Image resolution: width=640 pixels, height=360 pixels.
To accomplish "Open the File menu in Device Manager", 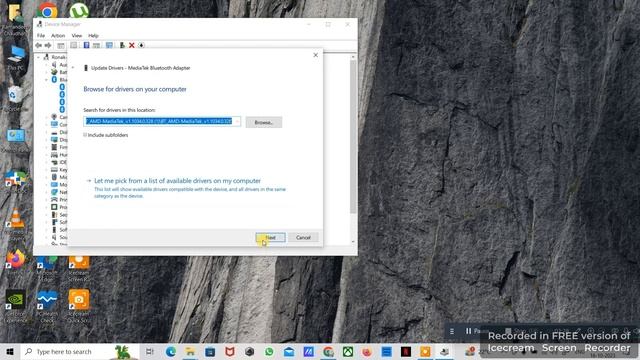I will (x=41, y=36).
